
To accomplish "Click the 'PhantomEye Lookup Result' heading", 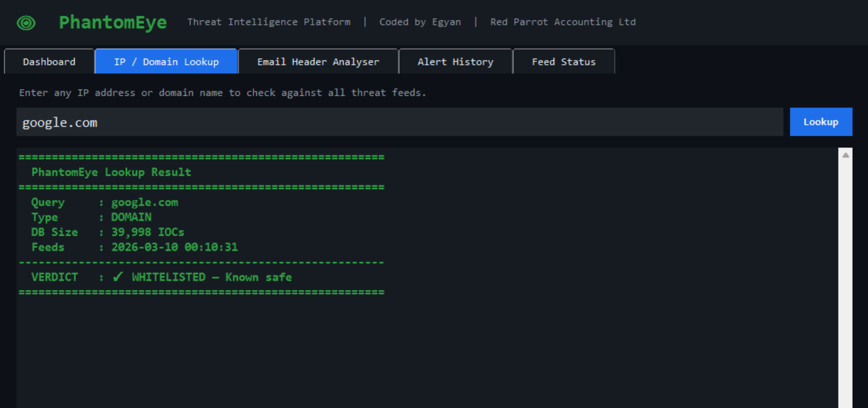I will point(111,172).
